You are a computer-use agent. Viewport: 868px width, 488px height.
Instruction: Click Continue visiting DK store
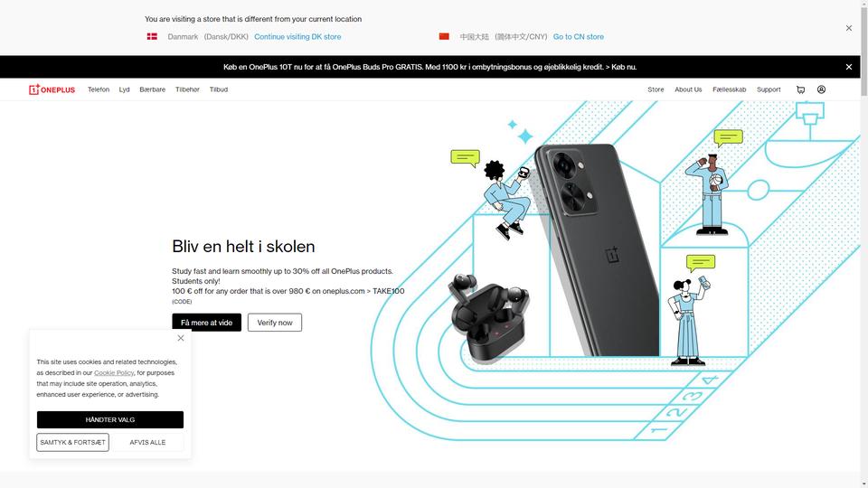pos(297,36)
